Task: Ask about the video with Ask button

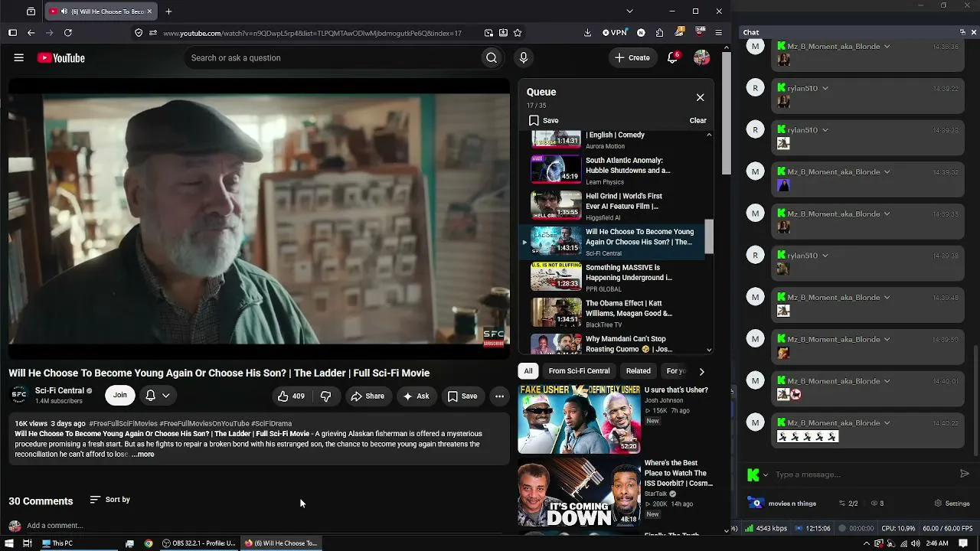Action: point(416,396)
